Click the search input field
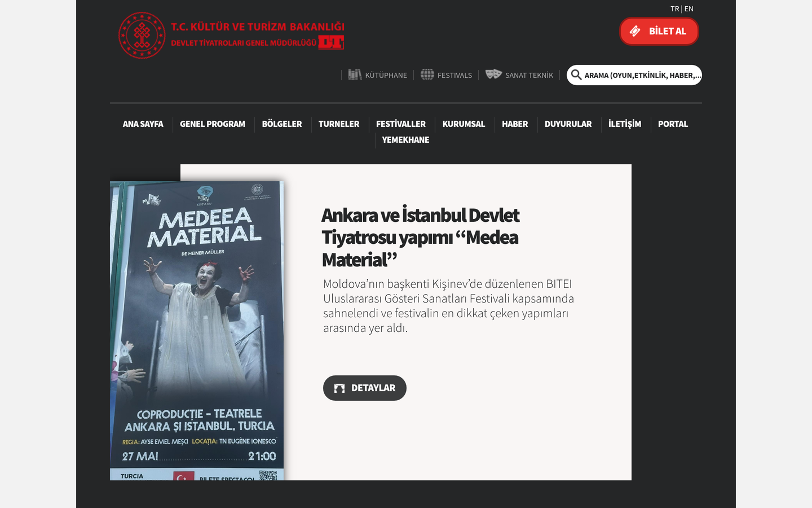The width and height of the screenshot is (812, 508). 634,75
